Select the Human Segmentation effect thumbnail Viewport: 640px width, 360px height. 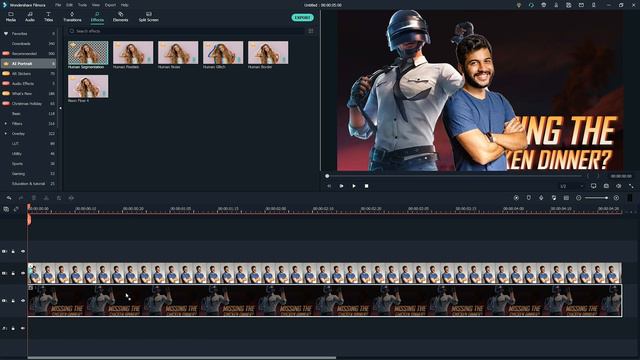pos(88,53)
